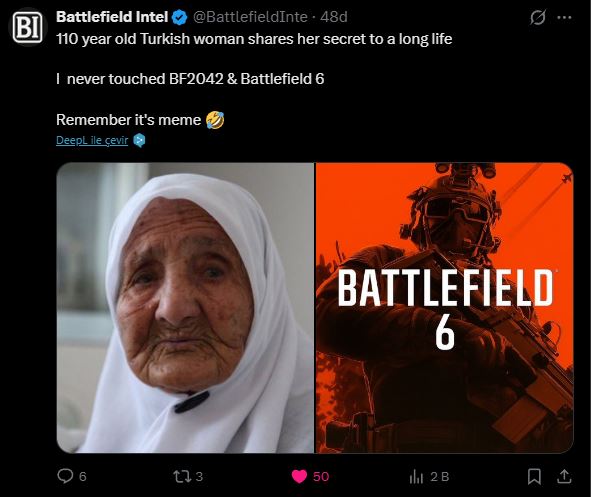Click the blue verified badge
This screenshot has height=497, width=591.
[x=179, y=18]
